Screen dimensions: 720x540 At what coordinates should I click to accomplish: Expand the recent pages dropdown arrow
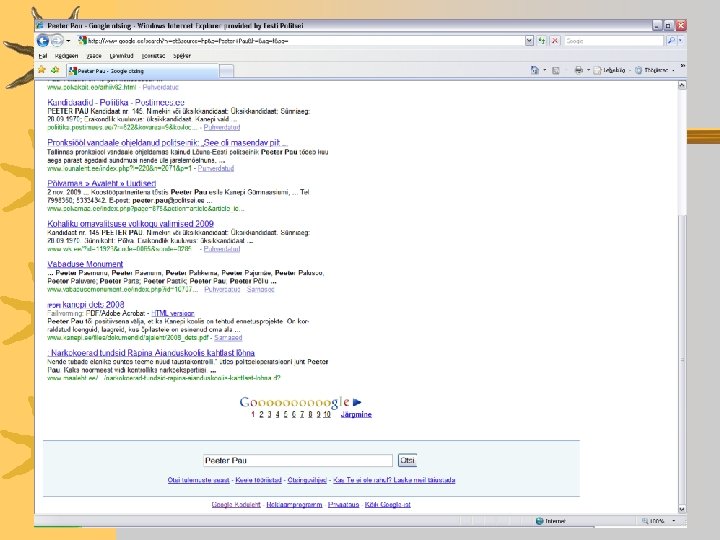pos(68,41)
